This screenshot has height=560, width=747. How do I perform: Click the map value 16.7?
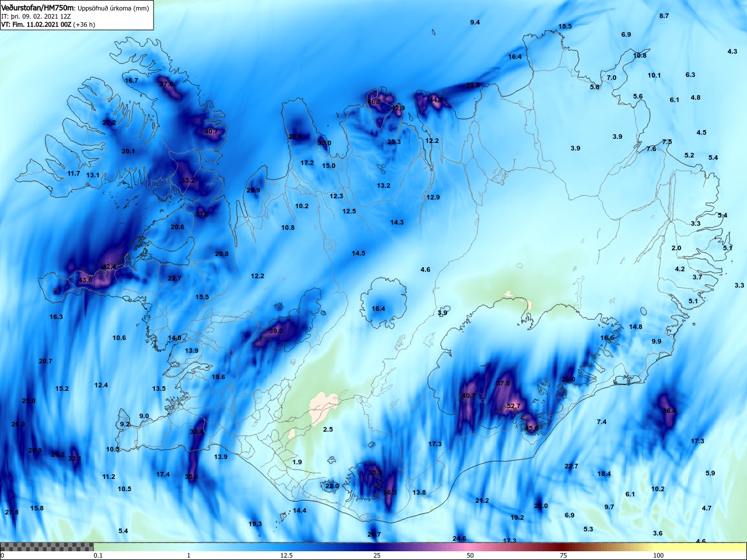(131, 80)
